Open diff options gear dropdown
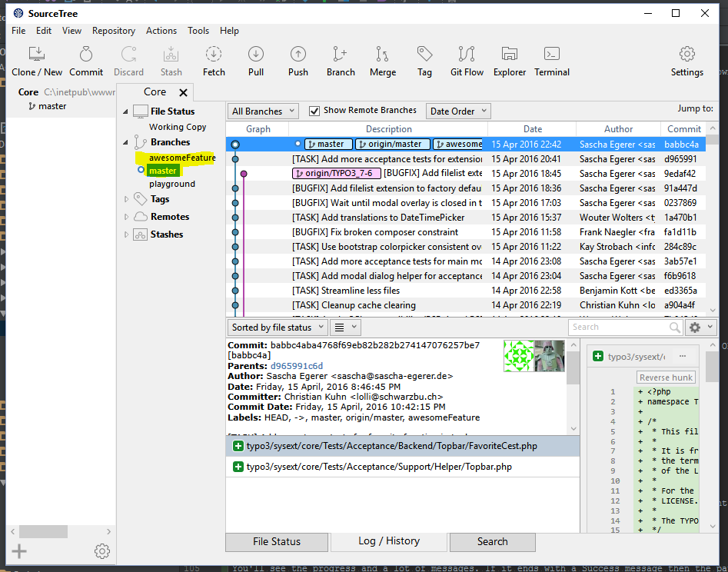This screenshot has height=572, width=728. point(700,328)
